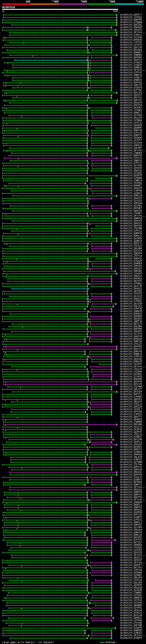
Task: Click the orange ~40% identity legend segment
Action: click(x=45, y=4)
